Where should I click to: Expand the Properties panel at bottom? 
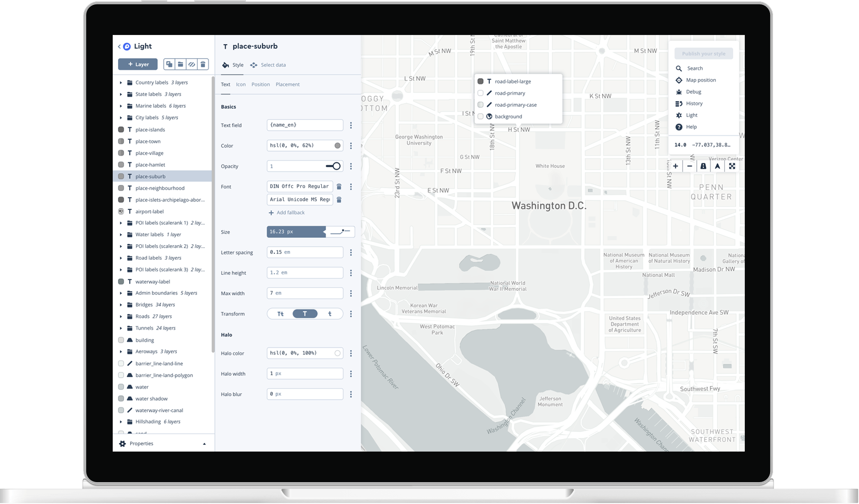(x=163, y=443)
